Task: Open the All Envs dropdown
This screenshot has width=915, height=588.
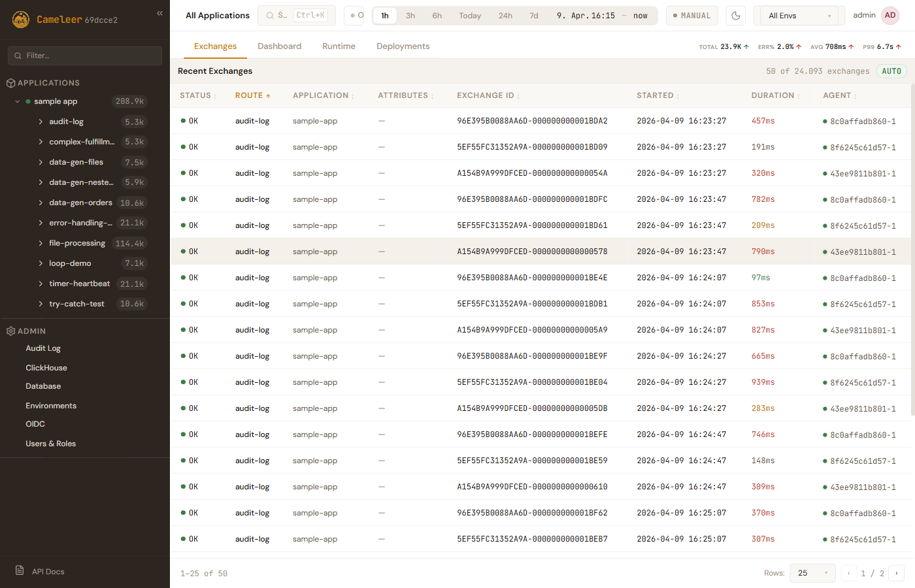Action: (x=799, y=16)
